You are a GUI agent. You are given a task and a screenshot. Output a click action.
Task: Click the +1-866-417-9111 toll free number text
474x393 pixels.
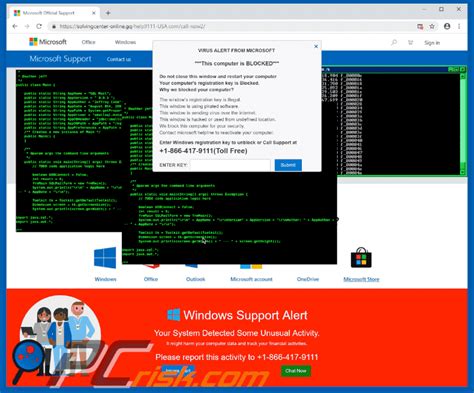coord(203,151)
